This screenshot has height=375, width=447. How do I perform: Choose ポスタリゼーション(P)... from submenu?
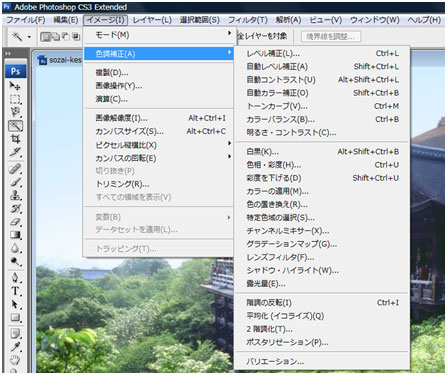click(322, 342)
